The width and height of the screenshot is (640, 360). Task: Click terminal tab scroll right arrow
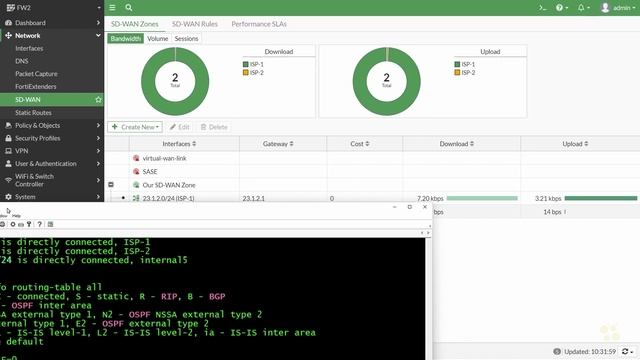pyautogui.click(x=428, y=233)
